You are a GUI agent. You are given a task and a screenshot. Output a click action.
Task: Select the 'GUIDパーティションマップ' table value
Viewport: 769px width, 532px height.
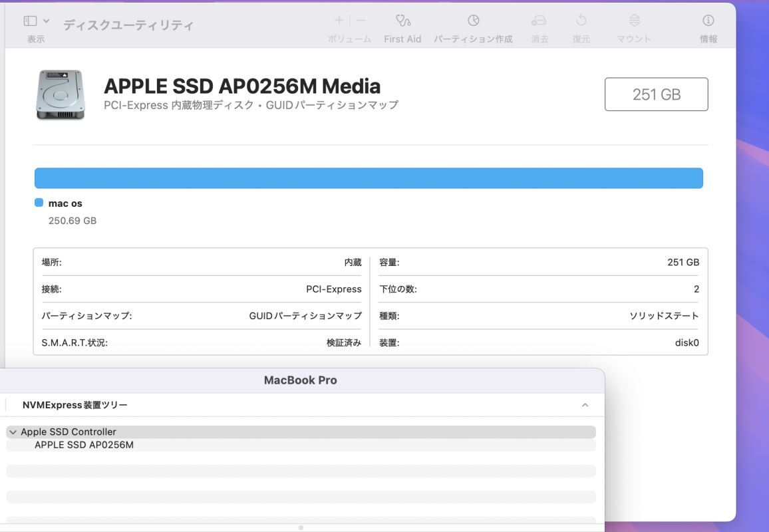pos(305,316)
